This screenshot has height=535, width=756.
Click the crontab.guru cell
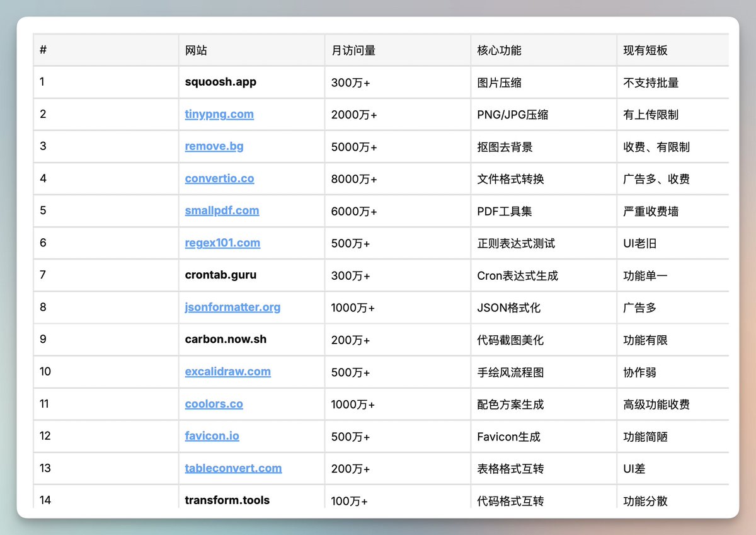coord(251,275)
